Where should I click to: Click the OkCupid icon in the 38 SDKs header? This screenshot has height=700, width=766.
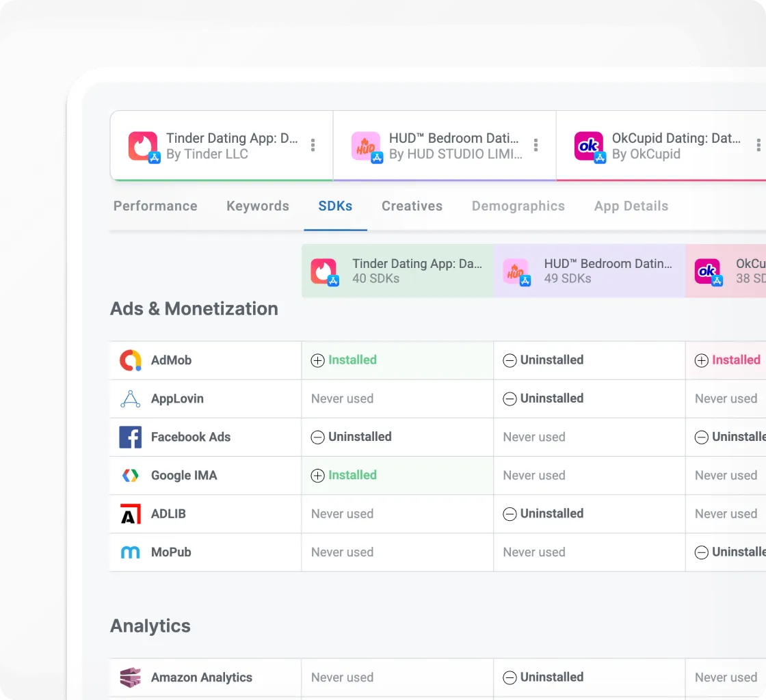coord(709,271)
